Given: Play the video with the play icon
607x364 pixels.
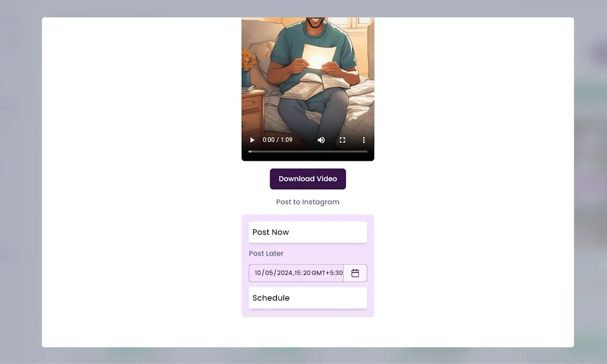Looking at the screenshot, I should pyautogui.click(x=252, y=140).
